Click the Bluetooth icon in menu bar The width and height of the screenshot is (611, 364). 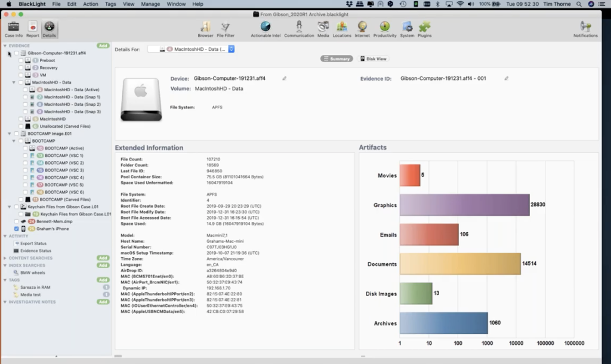437,4
